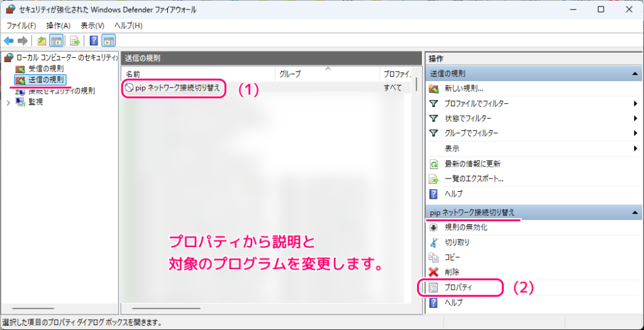Click the status bar help message text
The image size is (644, 330).
tap(81, 322)
